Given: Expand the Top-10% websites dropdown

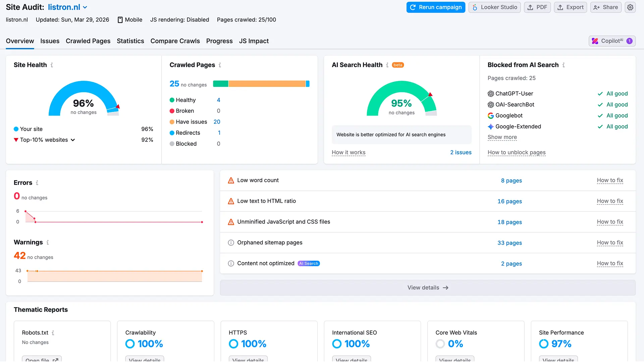Looking at the screenshot, I should [x=73, y=140].
